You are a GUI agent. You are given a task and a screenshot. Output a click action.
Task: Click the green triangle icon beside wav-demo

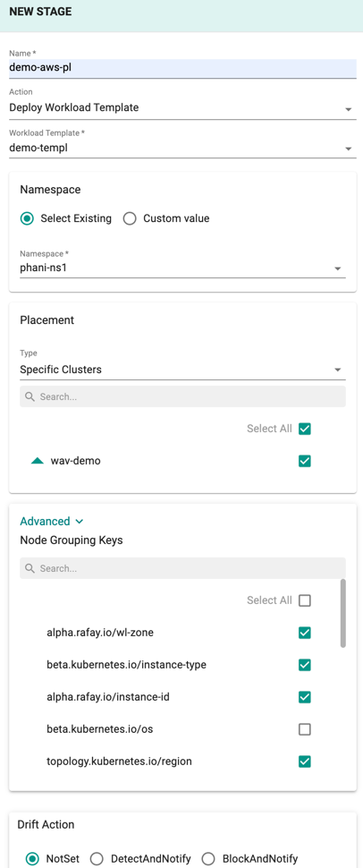point(37,461)
